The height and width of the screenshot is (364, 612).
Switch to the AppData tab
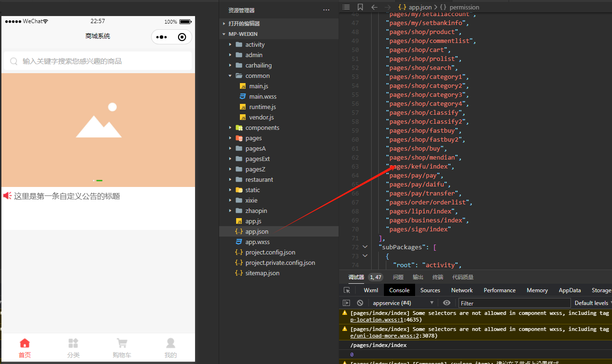coord(570,290)
